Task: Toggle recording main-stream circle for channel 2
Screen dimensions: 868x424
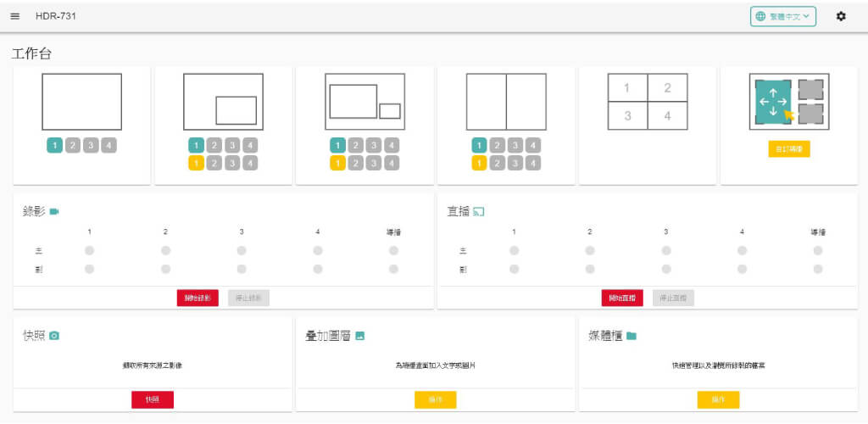Action: point(165,251)
